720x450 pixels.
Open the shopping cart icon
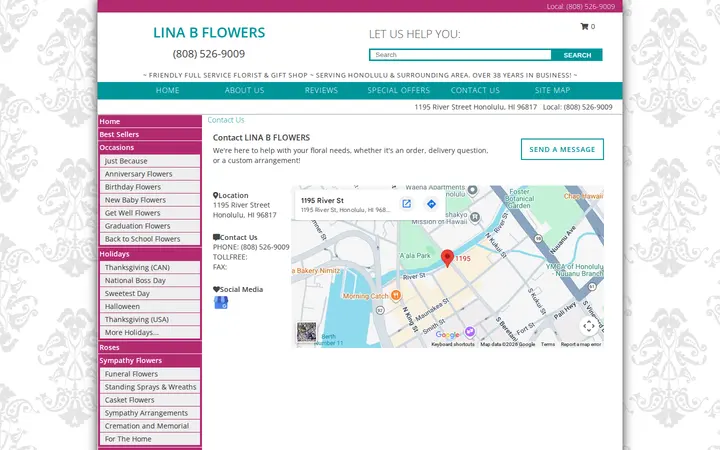point(584,27)
